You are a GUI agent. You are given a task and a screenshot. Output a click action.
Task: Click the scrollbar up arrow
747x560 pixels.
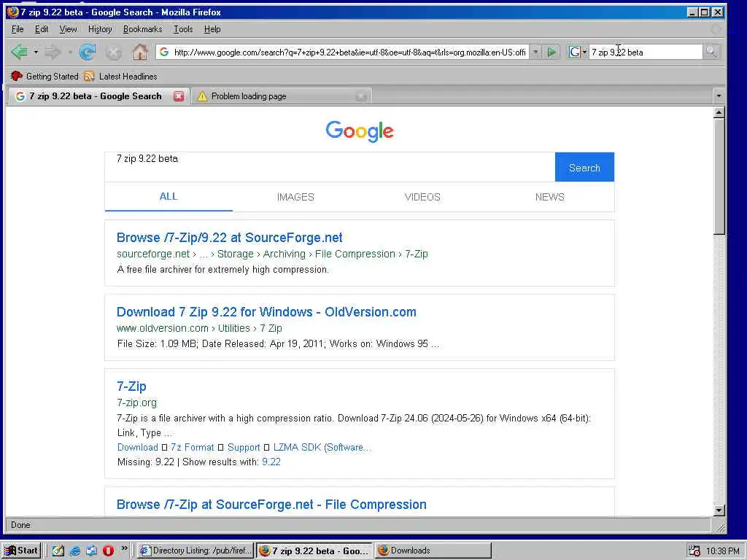click(719, 113)
